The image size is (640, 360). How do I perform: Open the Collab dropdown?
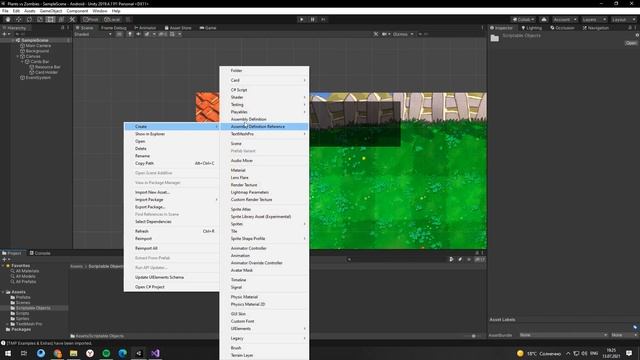coord(524,20)
